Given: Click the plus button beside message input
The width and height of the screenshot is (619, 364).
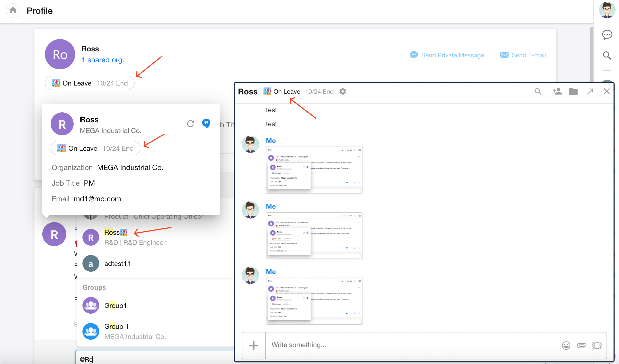Looking at the screenshot, I should pyautogui.click(x=254, y=346).
